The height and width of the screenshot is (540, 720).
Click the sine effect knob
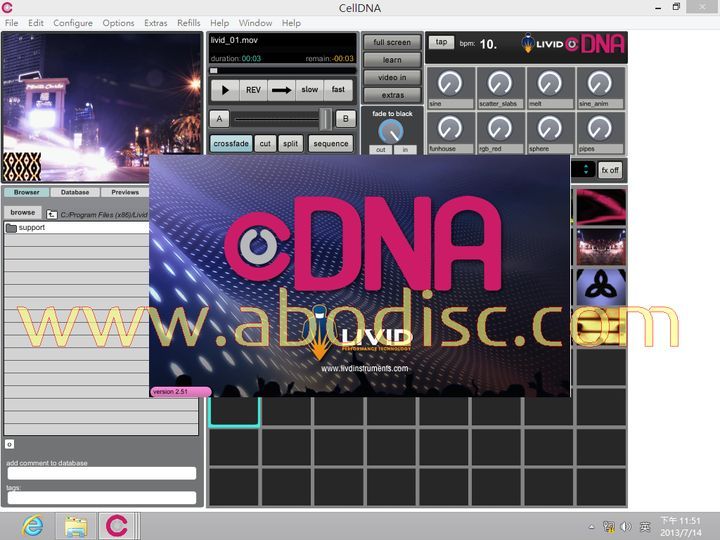click(x=450, y=83)
